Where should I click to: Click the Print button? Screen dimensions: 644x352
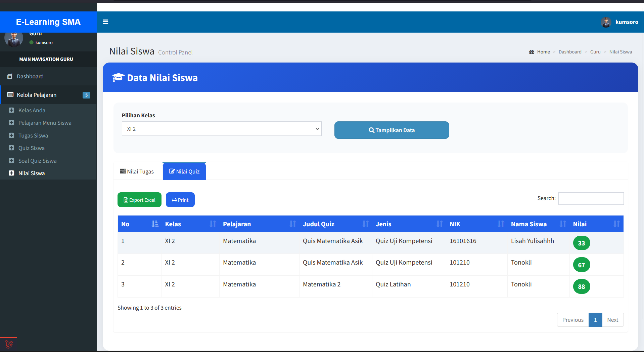(x=180, y=200)
